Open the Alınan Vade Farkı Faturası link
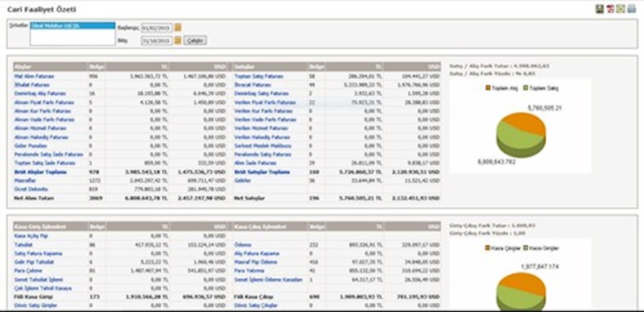The image size is (644, 312). click(44, 119)
